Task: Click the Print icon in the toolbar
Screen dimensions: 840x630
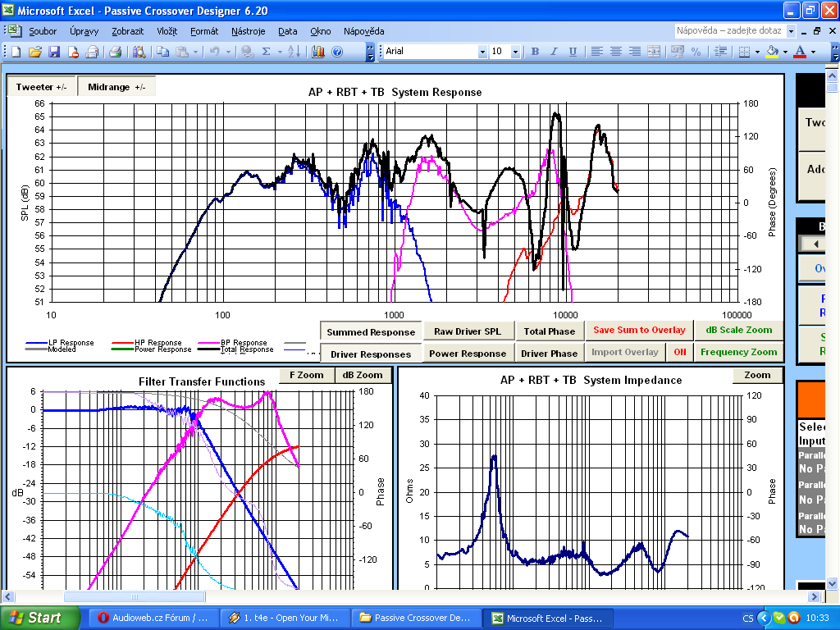Action: pyautogui.click(x=115, y=52)
